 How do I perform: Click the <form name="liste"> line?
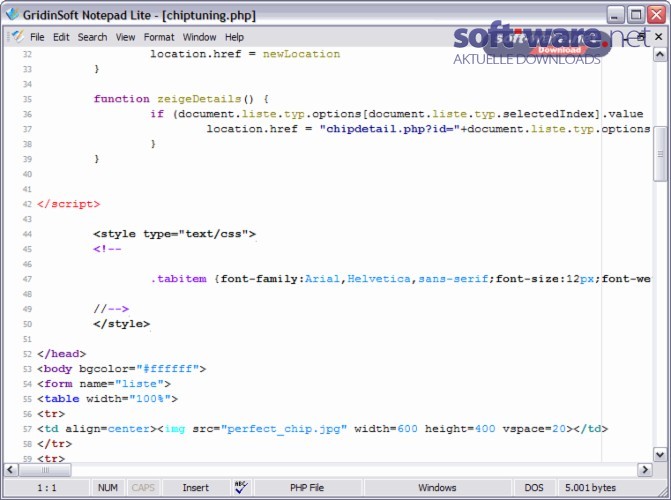coord(104,384)
